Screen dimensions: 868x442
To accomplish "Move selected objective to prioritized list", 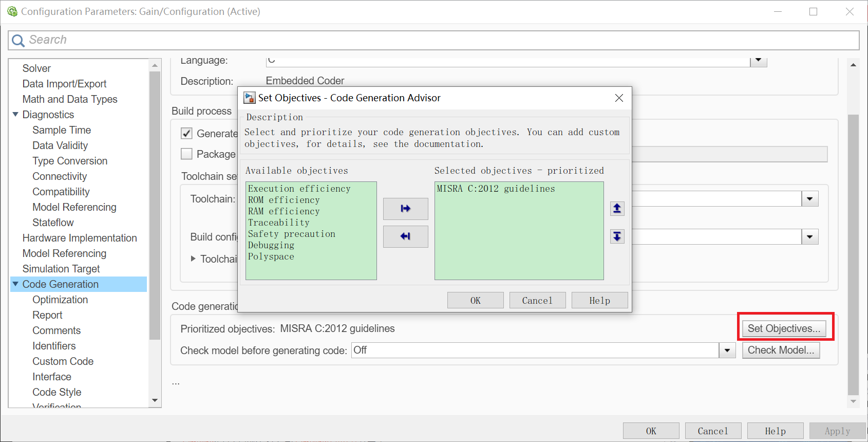I will click(406, 209).
